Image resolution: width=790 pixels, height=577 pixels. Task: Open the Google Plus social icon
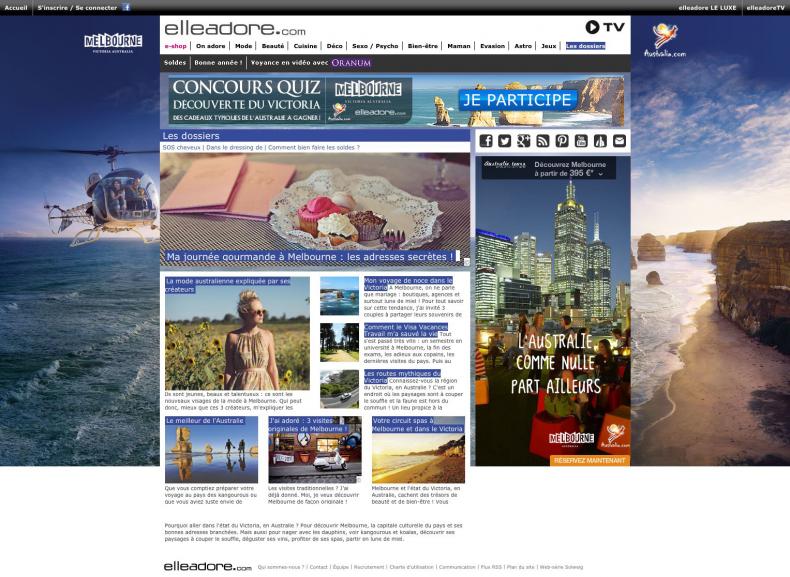click(x=524, y=141)
